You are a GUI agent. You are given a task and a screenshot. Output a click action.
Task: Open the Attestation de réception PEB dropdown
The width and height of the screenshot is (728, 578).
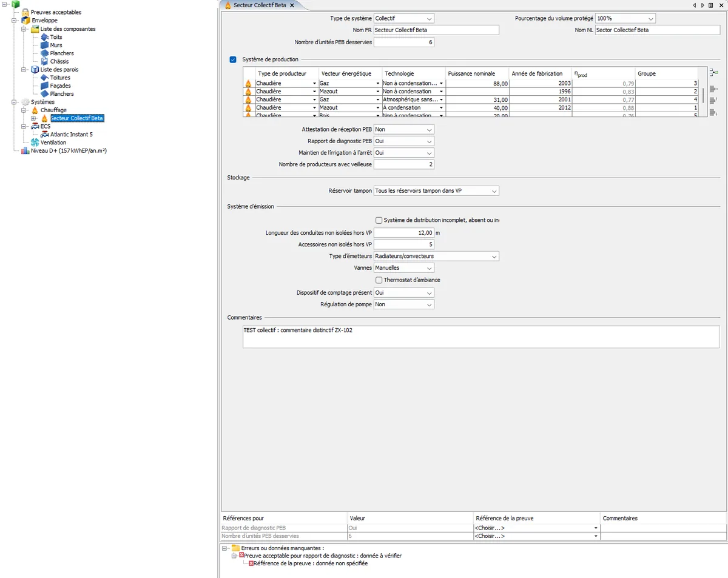[x=404, y=130]
